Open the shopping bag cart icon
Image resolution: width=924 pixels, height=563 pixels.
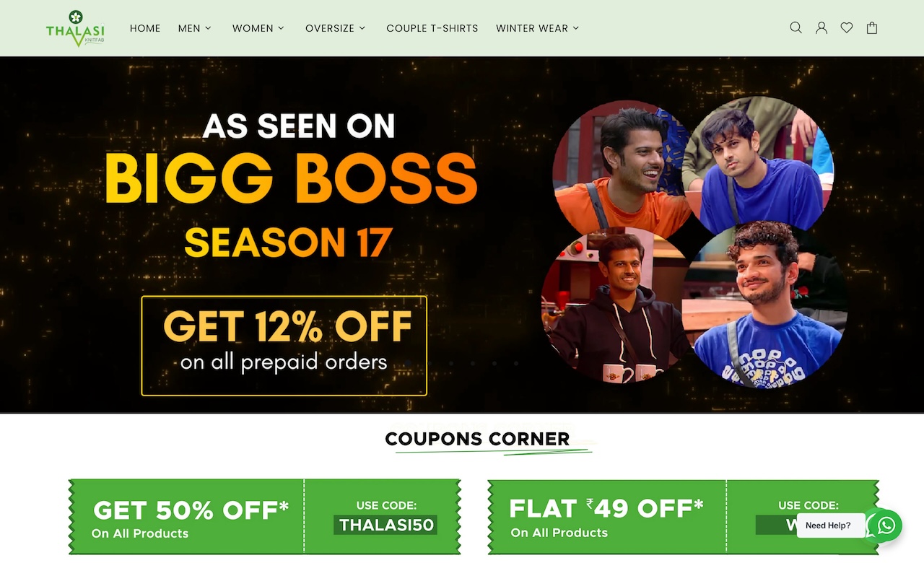coord(872,28)
